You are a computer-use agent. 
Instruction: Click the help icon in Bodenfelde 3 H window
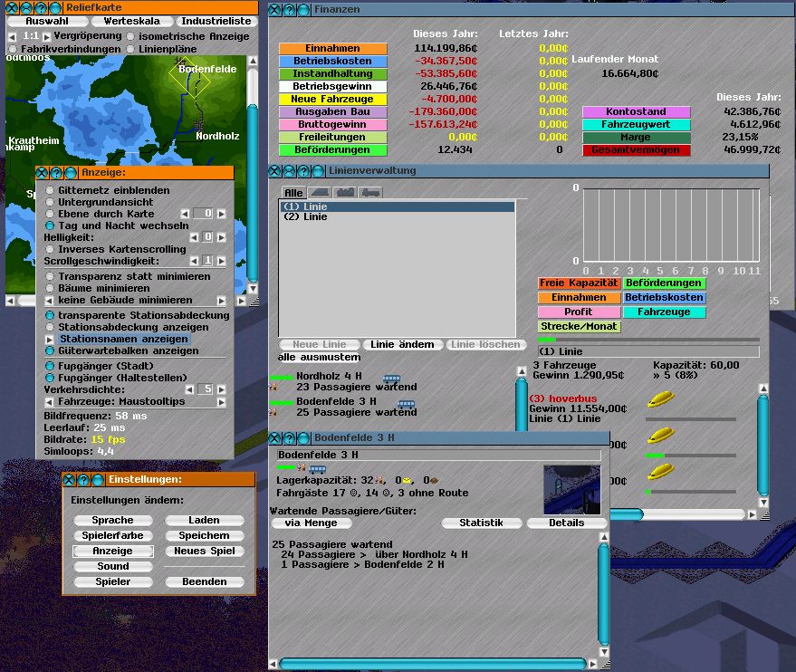(x=290, y=437)
